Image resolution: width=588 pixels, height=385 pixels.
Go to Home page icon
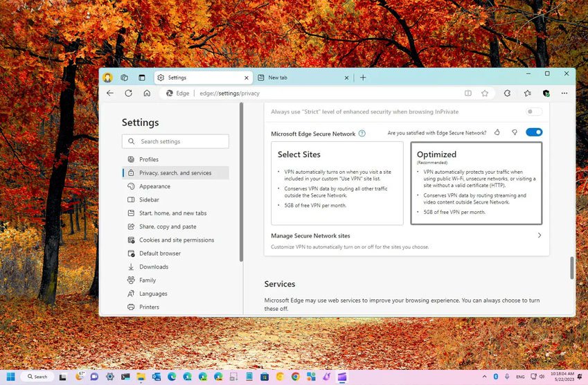point(147,93)
